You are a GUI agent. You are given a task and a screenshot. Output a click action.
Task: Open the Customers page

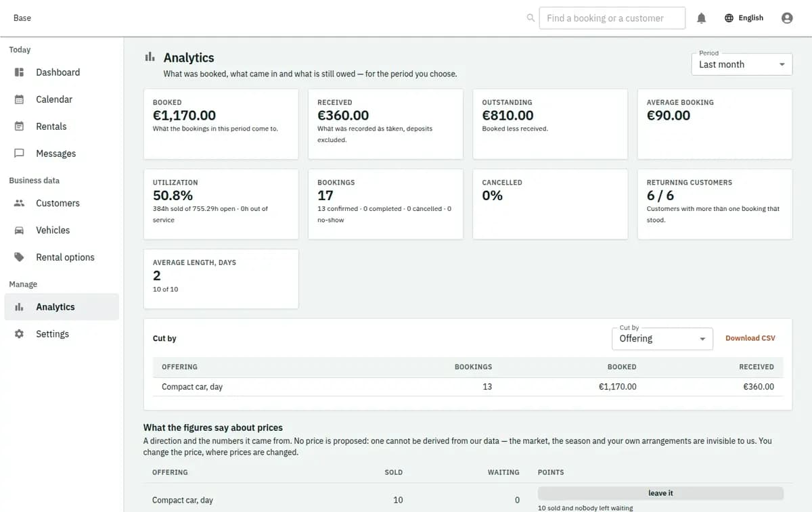[x=62, y=203]
